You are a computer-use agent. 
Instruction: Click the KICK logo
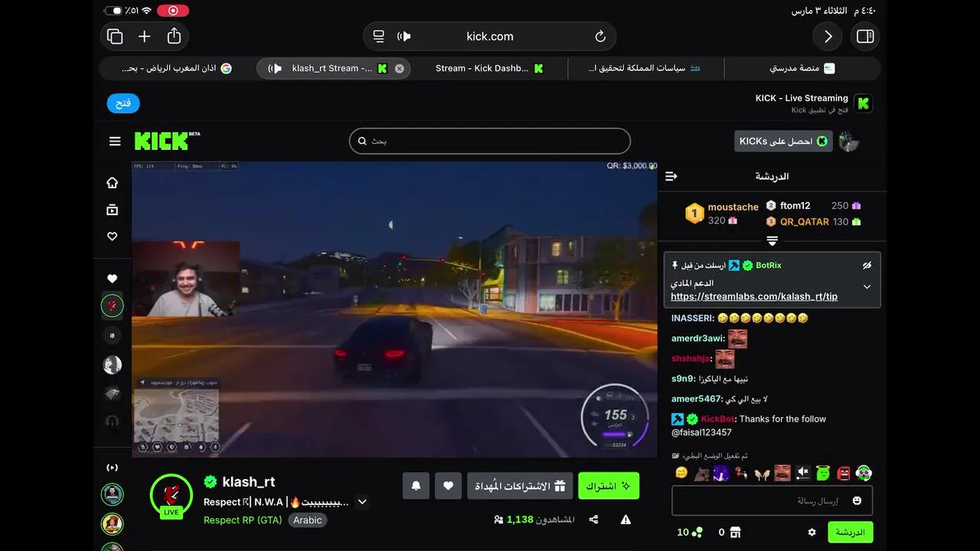pos(167,141)
